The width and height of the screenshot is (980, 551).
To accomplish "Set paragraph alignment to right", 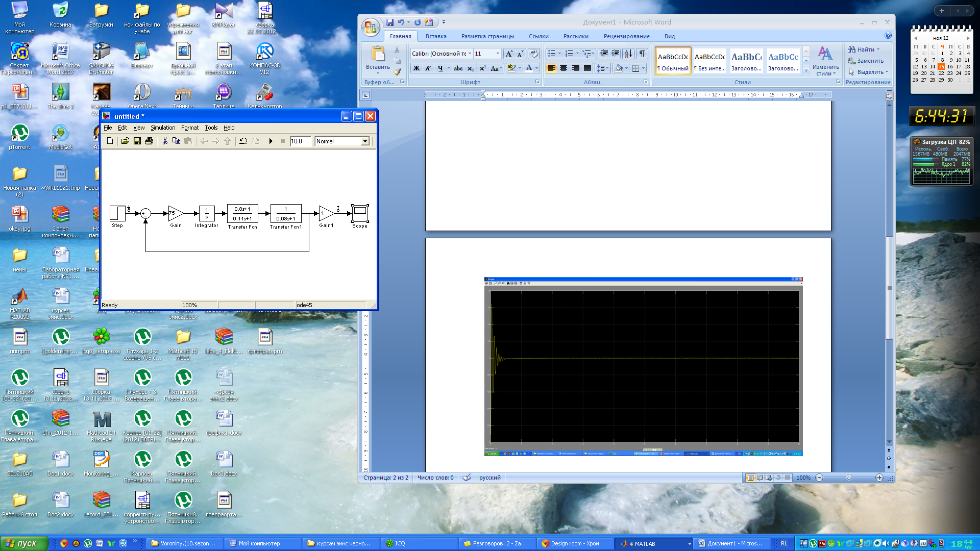I will (575, 68).
